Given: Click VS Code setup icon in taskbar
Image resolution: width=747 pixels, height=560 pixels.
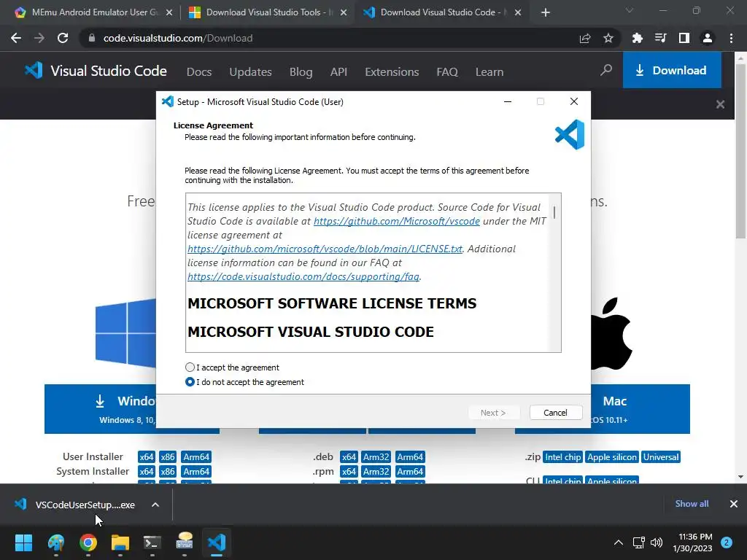Looking at the screenshot, I should click(x=217, y=542).
